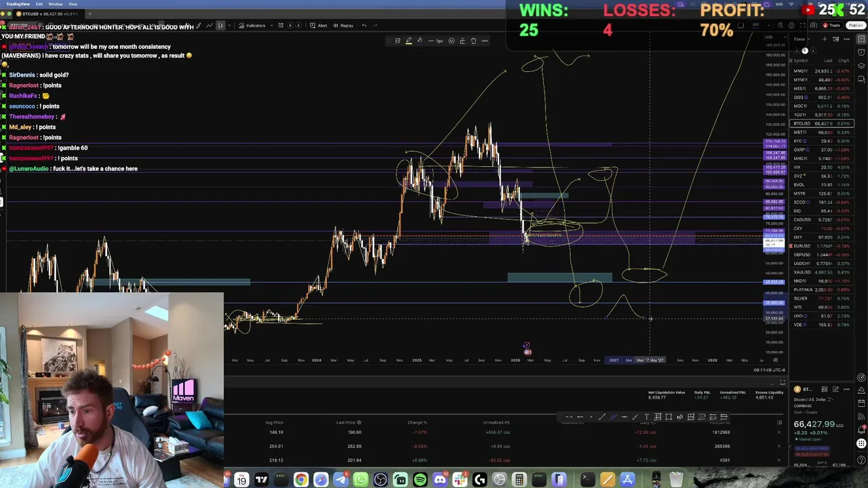Take a chart snapshot with camera icon

pyautogui.click(x=814, y=25)
